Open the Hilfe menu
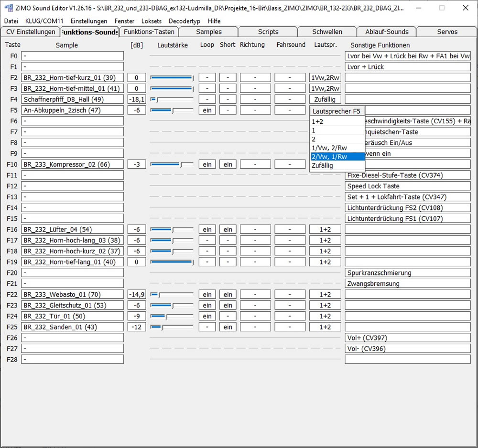Viewport: 478px width, 448px height. 214,21
